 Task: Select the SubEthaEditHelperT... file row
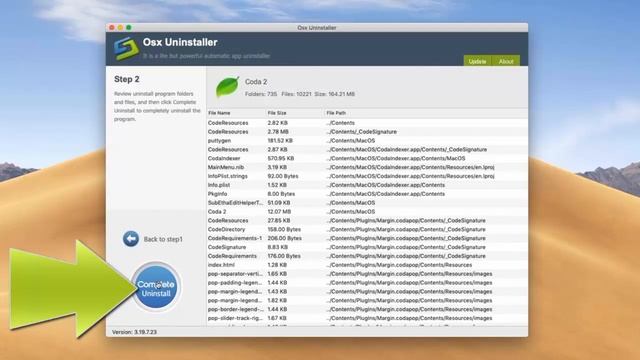click(367, 203)
